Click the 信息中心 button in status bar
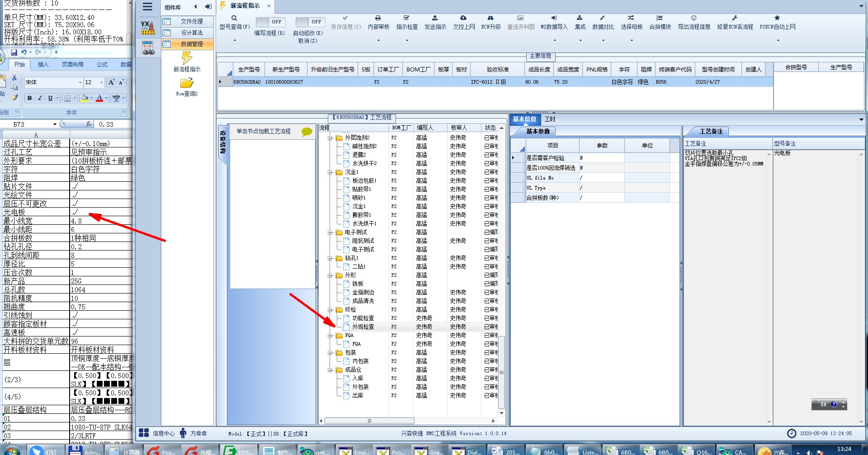This screenshot has height=455, width=868. tap(157, 433)
